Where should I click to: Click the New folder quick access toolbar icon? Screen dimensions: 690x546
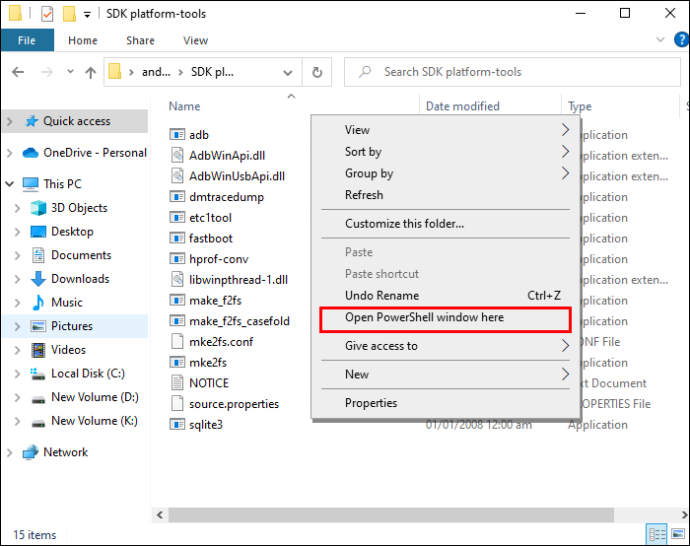pos(70,14)
